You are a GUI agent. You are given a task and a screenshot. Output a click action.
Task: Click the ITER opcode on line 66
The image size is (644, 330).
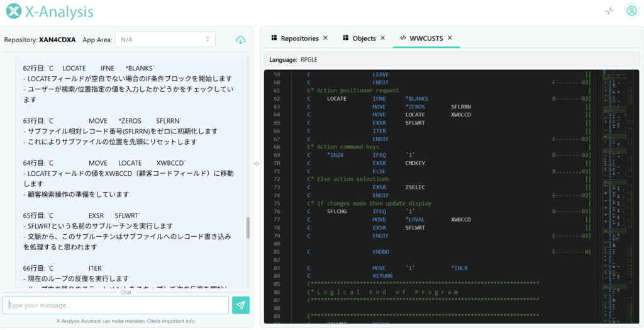click(x=379, y=131)
